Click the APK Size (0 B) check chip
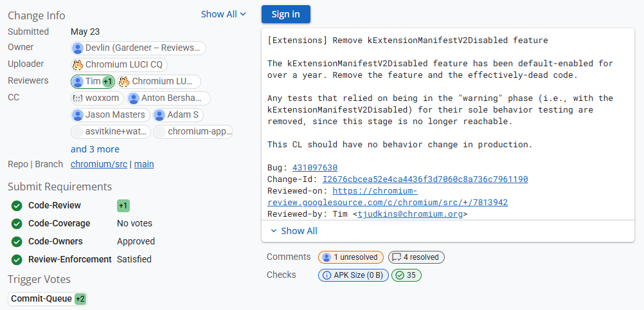Viewport: 644px width, 310px height. pos(353,275)
